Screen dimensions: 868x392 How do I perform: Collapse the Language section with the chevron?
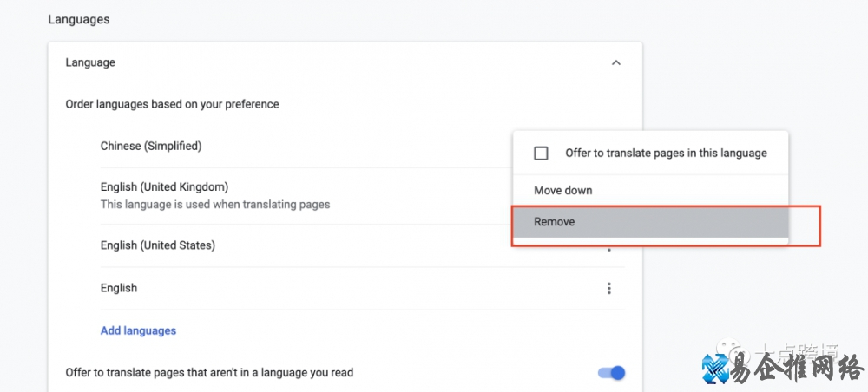[x=616, y=62]
